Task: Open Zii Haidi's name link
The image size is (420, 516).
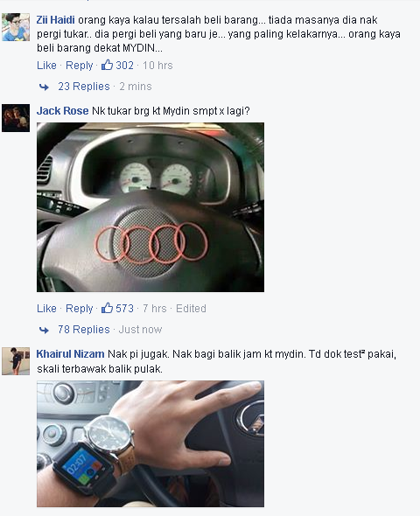Action: click(56, 20)
